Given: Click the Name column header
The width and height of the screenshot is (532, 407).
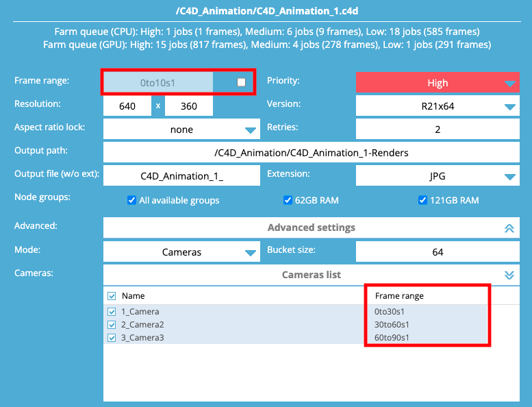Looking at the screenshot, I should click(134, 296).
